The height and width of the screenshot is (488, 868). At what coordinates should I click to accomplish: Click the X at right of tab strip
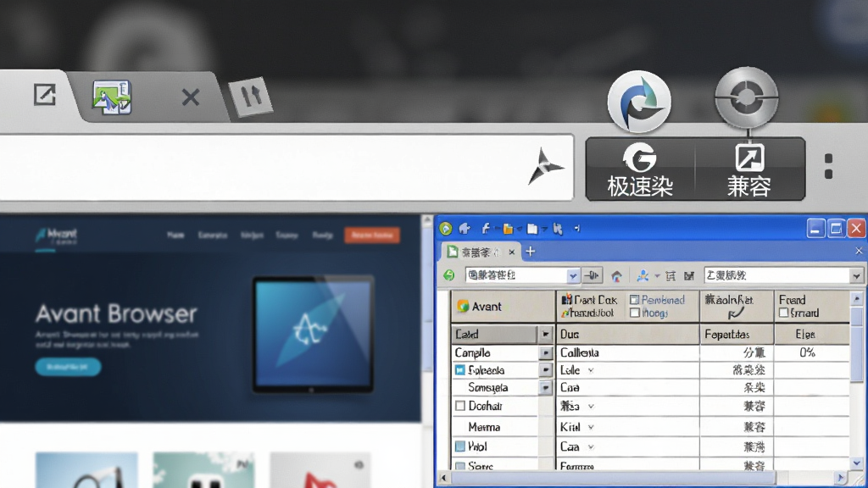pyautogui.click(x=859, y=251)
